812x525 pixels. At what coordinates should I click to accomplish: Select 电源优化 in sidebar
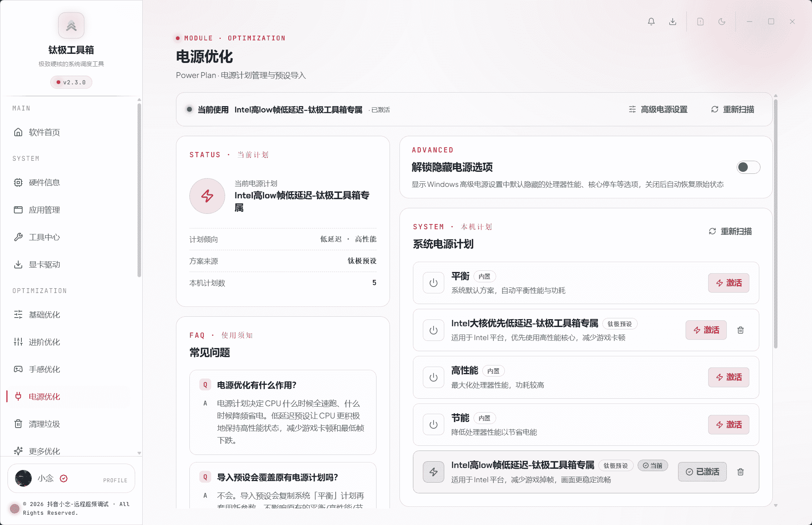(71, 397)
